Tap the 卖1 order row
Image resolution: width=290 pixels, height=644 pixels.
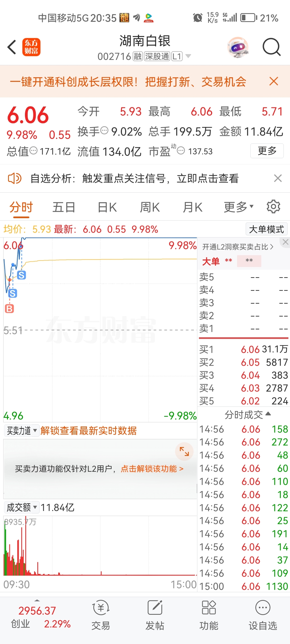tap(244, 328)
